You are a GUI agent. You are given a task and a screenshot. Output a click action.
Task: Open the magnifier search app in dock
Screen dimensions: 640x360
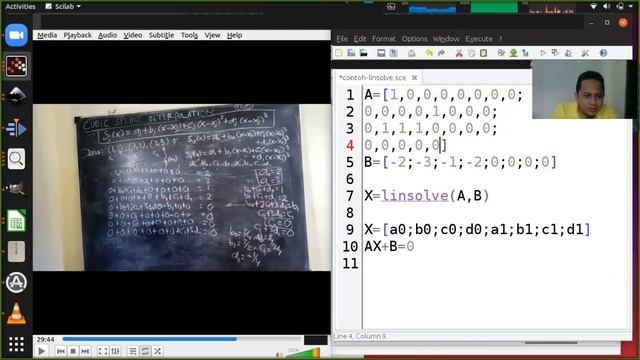coord(16,159)
